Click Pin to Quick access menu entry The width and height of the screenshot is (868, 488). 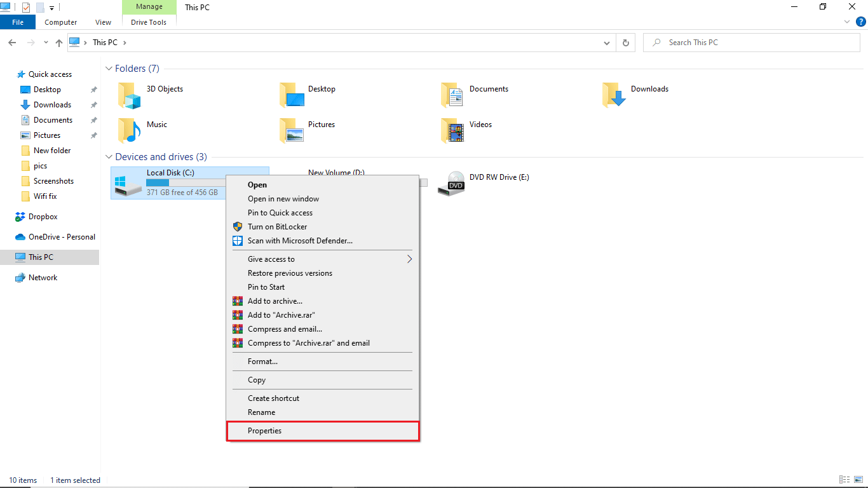point(323,213)
